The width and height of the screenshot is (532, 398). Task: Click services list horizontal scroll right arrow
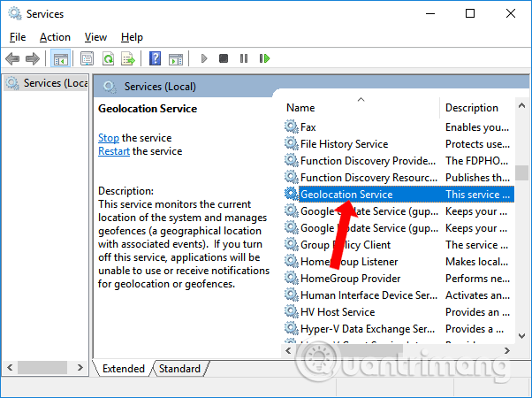pos(507,350)
